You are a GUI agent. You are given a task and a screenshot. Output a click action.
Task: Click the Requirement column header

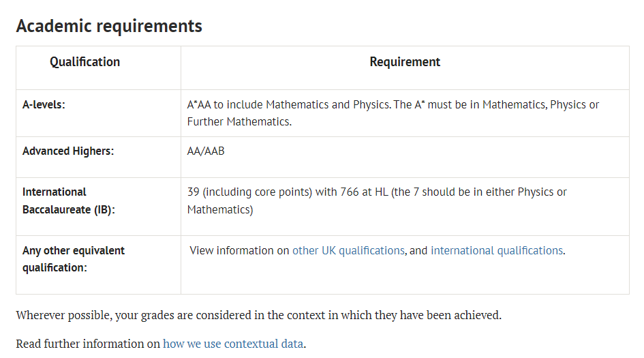[405, 61]
